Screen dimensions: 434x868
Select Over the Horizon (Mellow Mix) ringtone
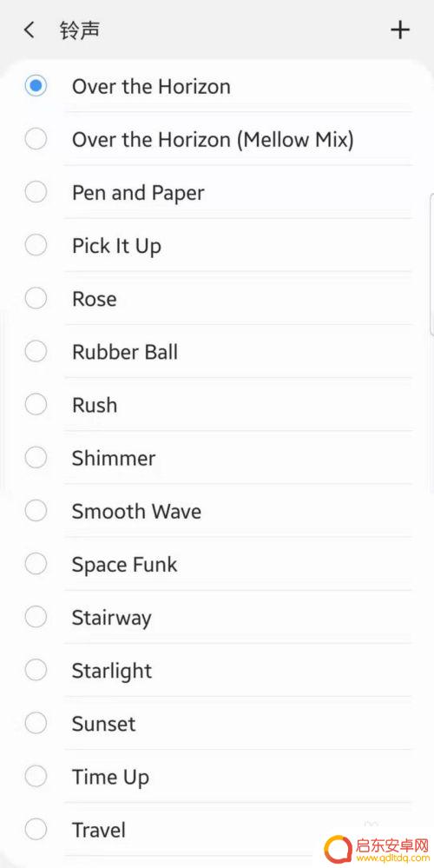217,140
